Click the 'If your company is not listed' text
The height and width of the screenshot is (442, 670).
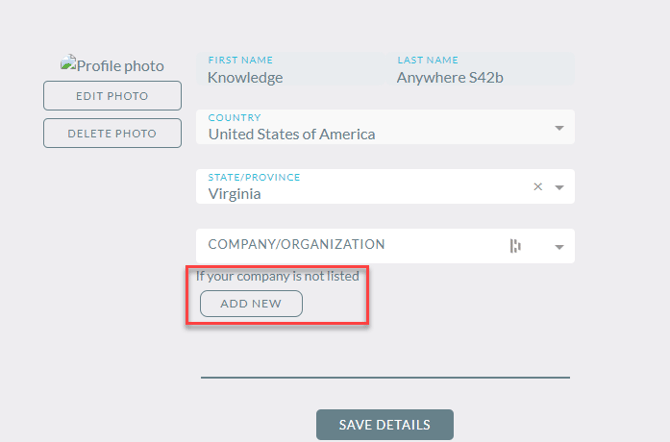pos(277,276)
